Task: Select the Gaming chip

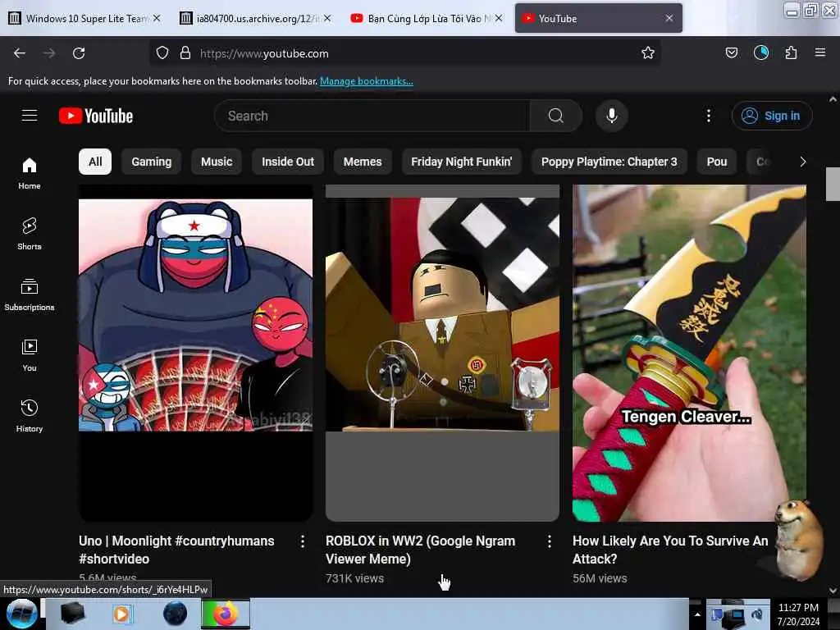Action: pos(152,162)
